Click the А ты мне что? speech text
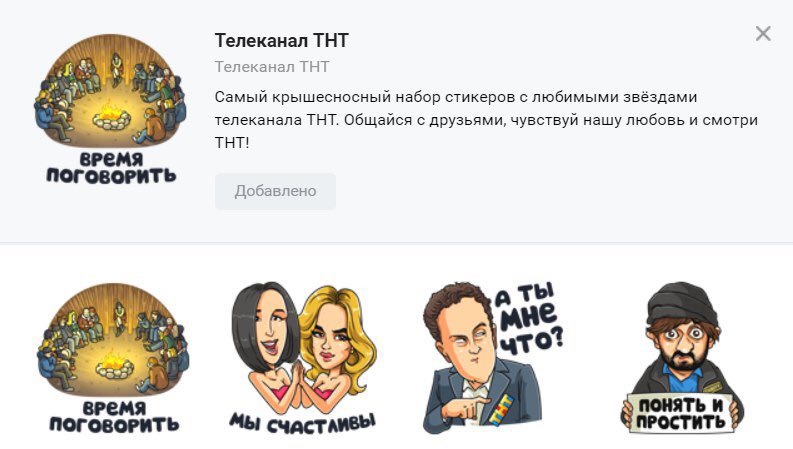Screen dimensions: 793x449 [529, 319]
